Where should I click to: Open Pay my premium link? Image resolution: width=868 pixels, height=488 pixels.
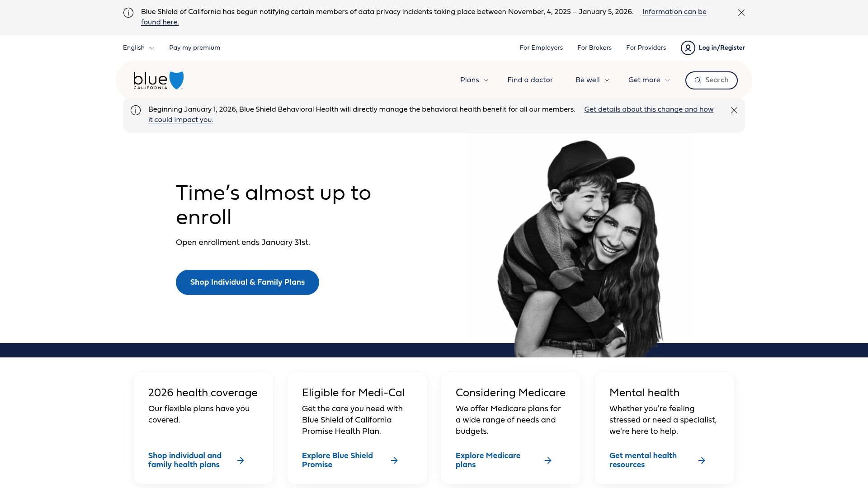tap(194, 48)
